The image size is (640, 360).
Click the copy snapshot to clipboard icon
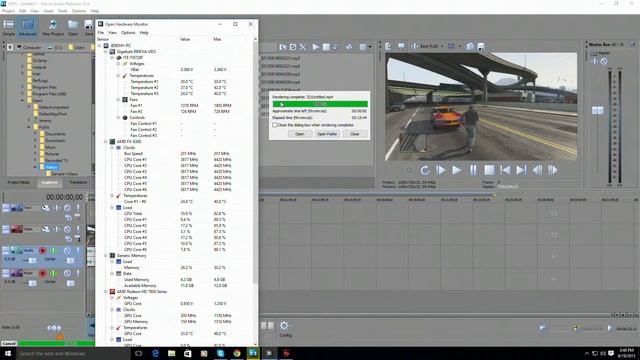tap(470, 47)
